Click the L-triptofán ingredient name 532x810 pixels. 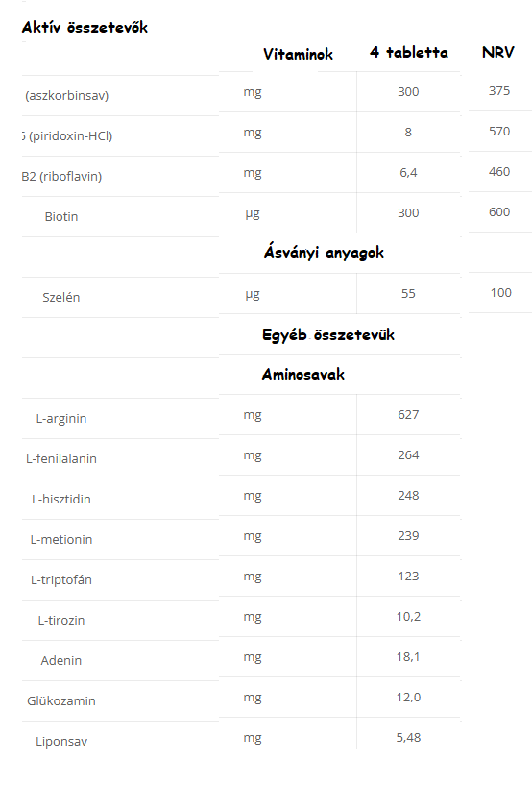pyautogui.click(x=61, y=579)
